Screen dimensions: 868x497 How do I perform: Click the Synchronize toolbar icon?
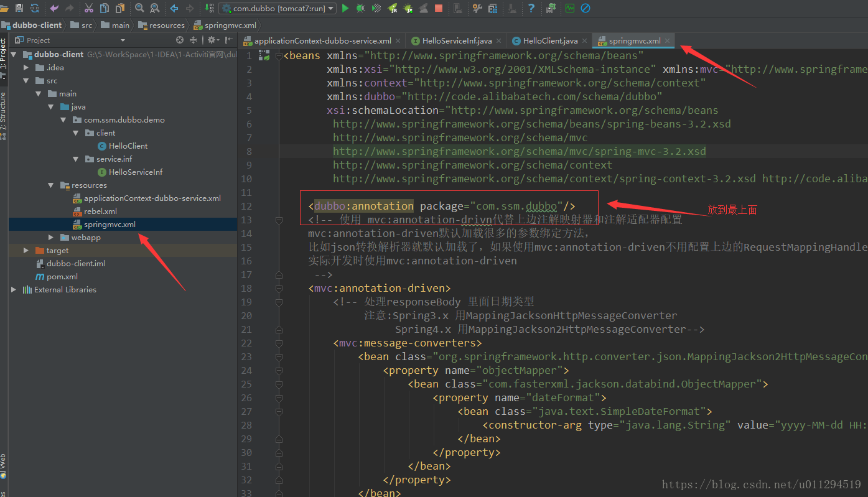tap(35, 8)
